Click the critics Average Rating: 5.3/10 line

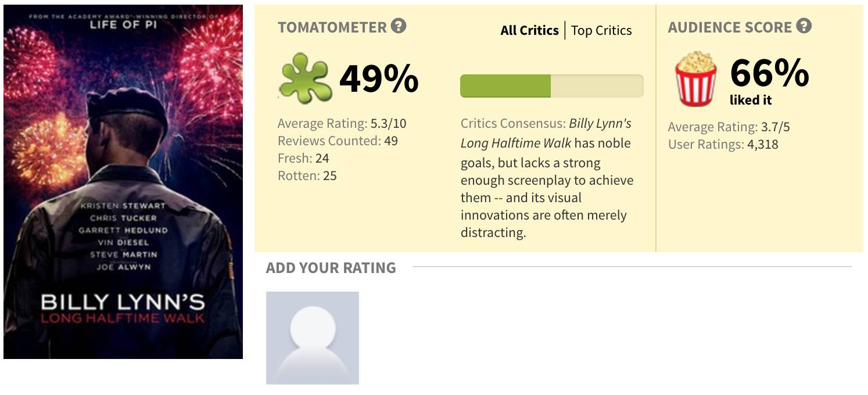click(342, 123)
